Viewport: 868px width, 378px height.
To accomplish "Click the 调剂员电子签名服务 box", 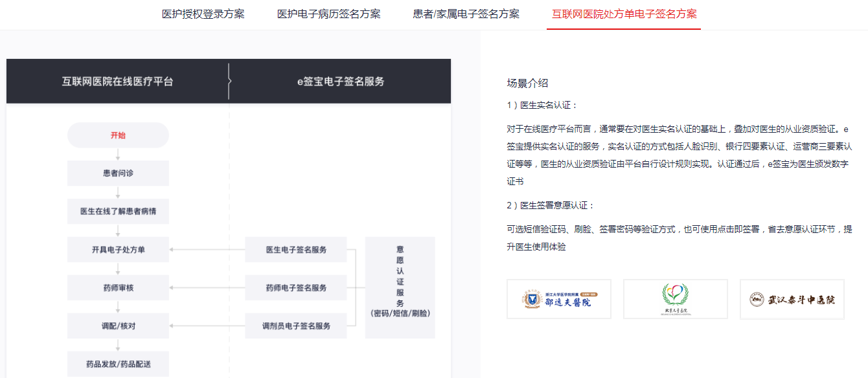I will tap(296, 326).
